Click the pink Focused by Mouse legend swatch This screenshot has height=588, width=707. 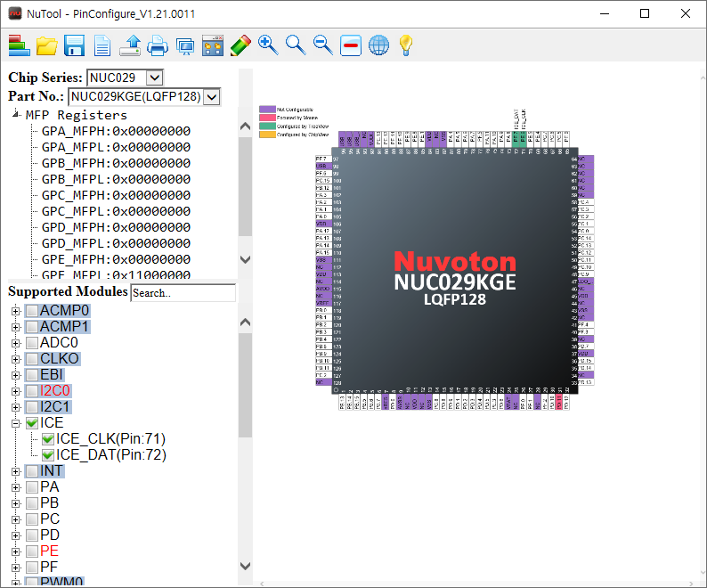pyautogui.click(x=267, y=118)
